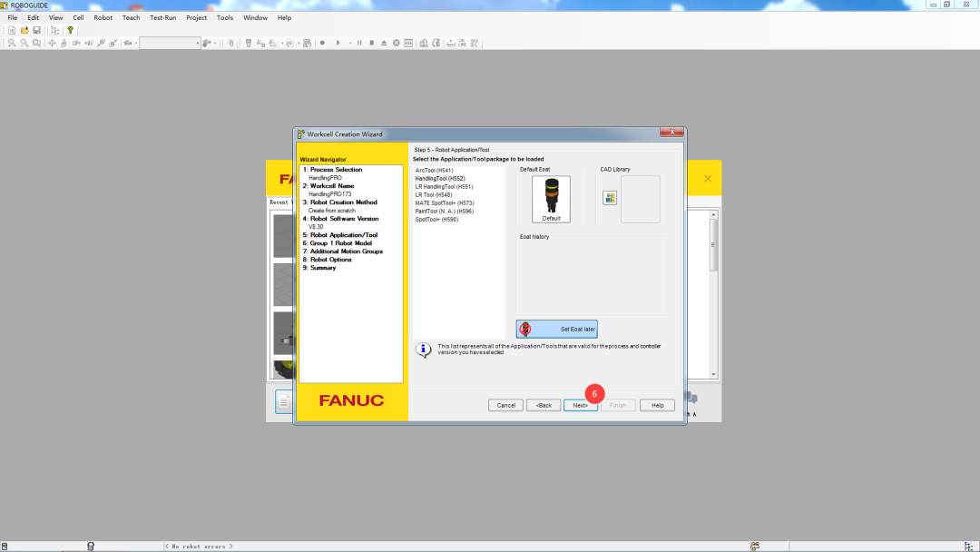Open the Tools menu
This screenshot has height=552, width=980.
pyautogui.click(x=225, y=17)
